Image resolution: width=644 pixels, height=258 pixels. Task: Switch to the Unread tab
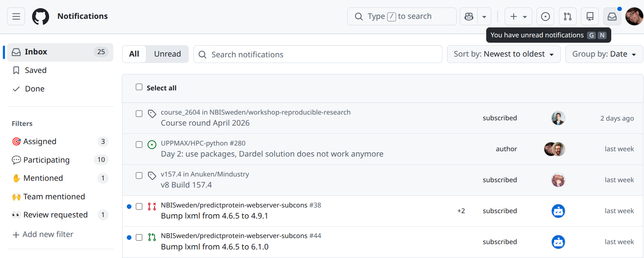[167, 54]
